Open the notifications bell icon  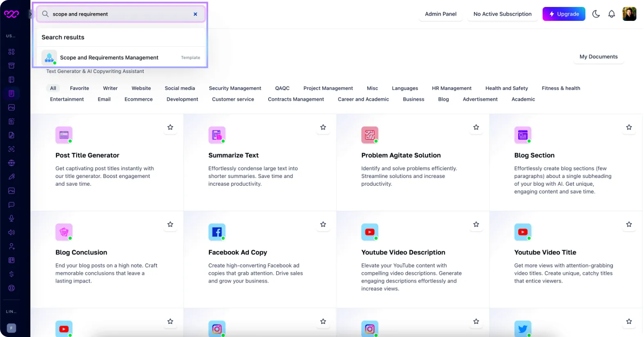[x=611, y=14]
